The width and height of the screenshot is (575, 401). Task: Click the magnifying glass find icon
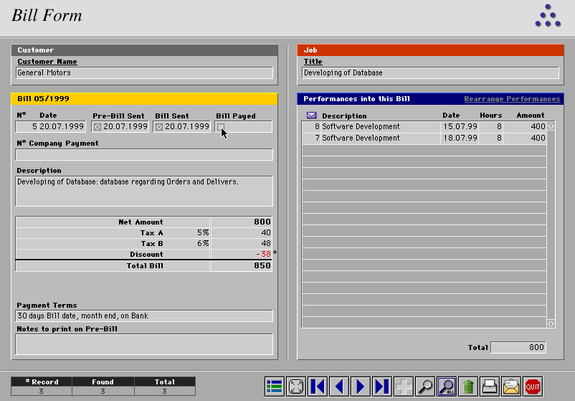425,386
